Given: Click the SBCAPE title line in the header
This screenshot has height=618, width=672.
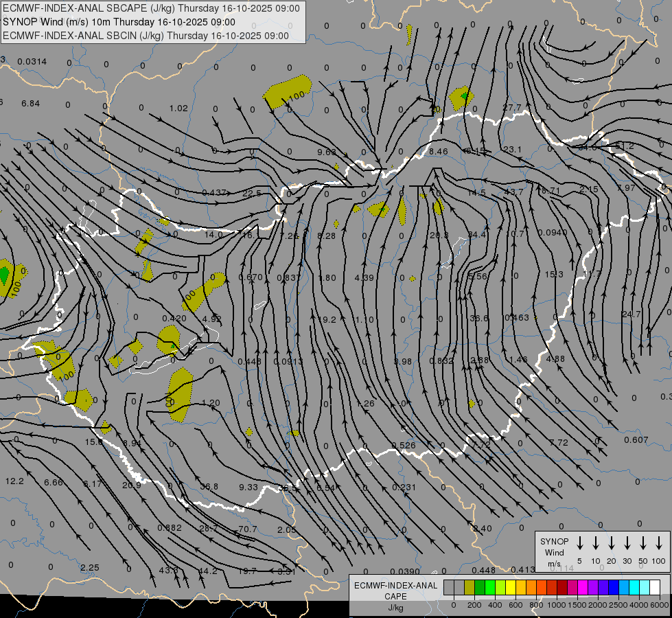Looking at the screenshot, I should pyautogui.click(x=151, y=8).
